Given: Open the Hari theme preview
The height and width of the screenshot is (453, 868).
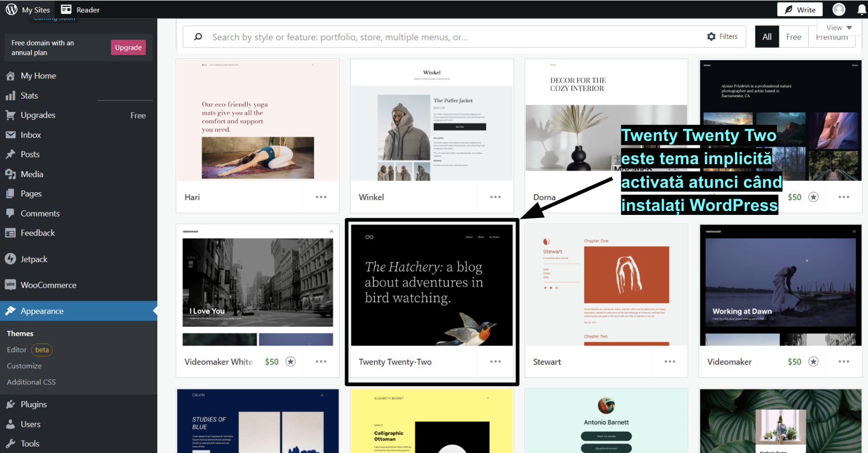Looking at the screenshot, I should pyautogui.click(x=257, y=120).
